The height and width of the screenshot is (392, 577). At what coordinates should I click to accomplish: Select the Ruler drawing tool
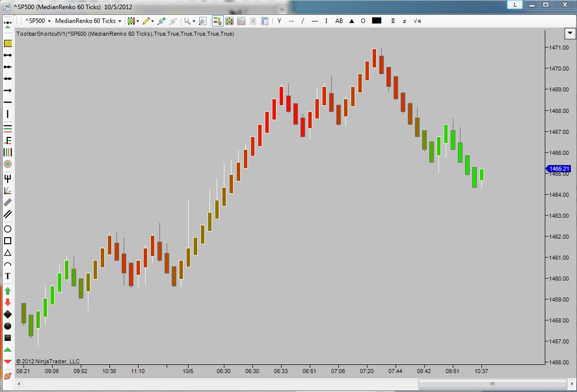tap(8, 43)
